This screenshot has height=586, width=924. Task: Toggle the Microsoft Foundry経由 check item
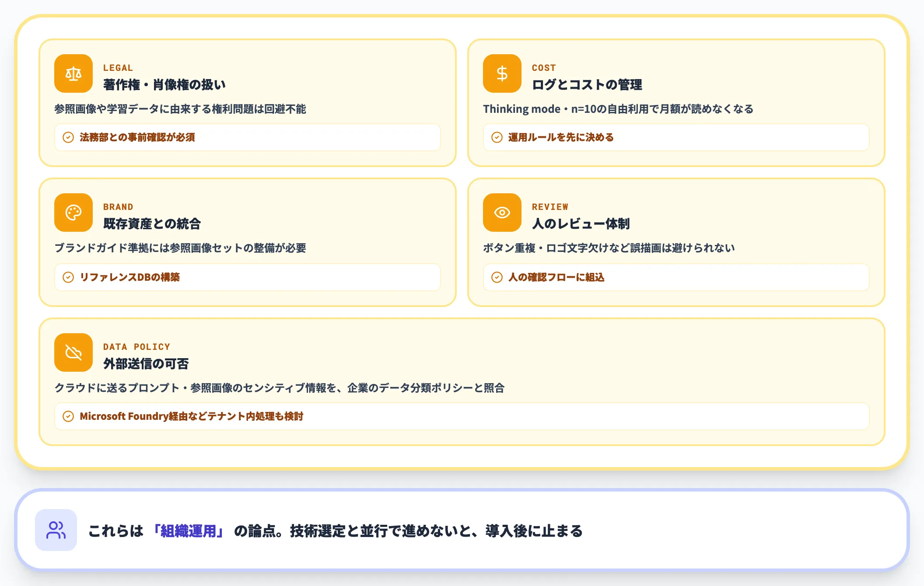pos(462,416)
